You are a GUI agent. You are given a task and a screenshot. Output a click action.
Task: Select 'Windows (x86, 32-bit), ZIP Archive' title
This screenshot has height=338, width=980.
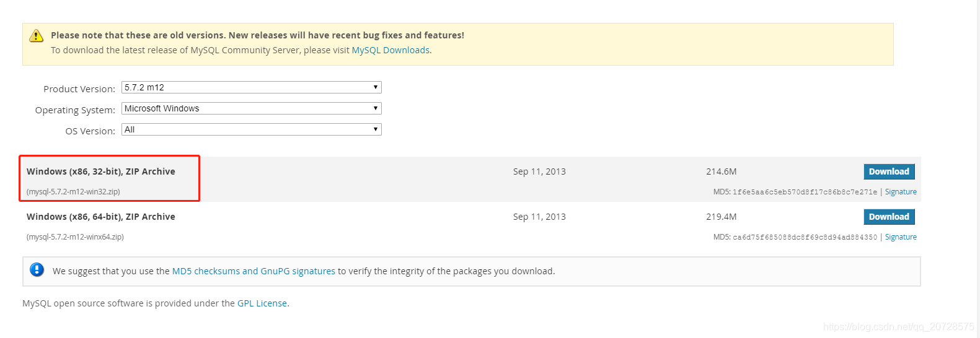101,171
